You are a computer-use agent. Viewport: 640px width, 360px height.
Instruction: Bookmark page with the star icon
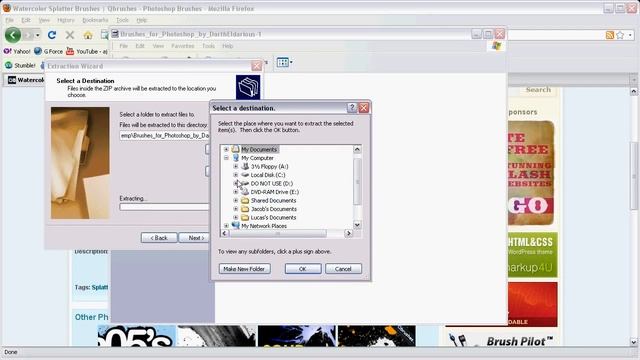pos(620,35)
